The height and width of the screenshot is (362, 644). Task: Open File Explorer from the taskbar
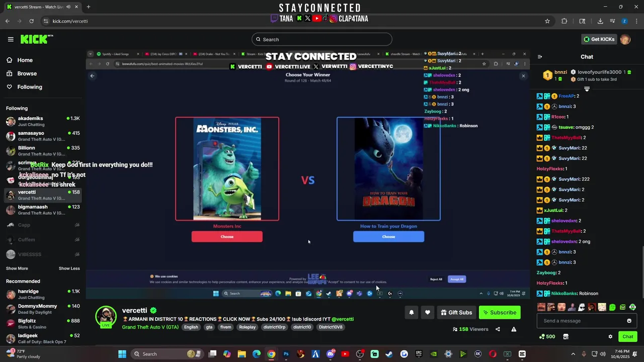[x=242, y=354]
